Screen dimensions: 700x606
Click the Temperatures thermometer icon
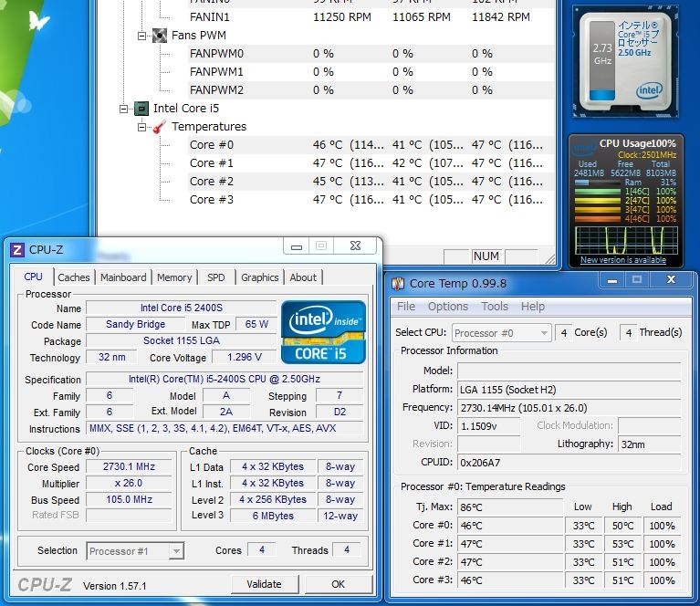point(160,127)
